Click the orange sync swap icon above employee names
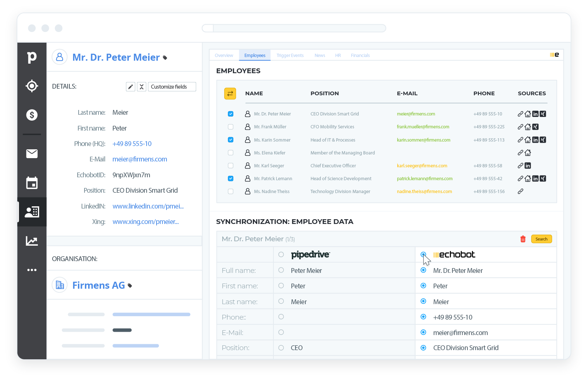588x381 pixels. [230, 93]
